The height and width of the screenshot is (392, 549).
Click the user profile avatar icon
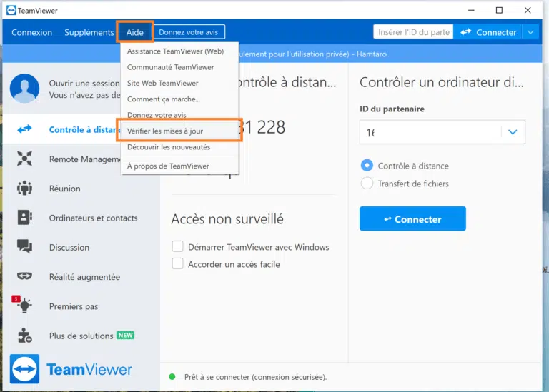coord(24,88)
